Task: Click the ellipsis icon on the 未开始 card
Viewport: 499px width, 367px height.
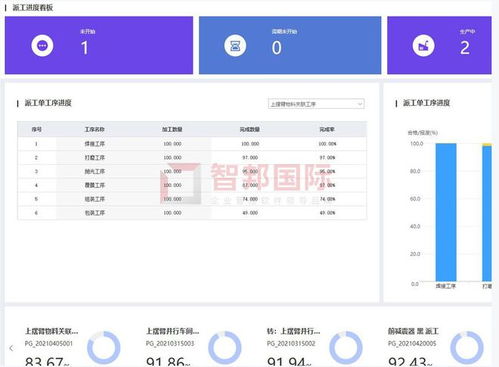Action: pyautogui.click(x=42, y=45)
